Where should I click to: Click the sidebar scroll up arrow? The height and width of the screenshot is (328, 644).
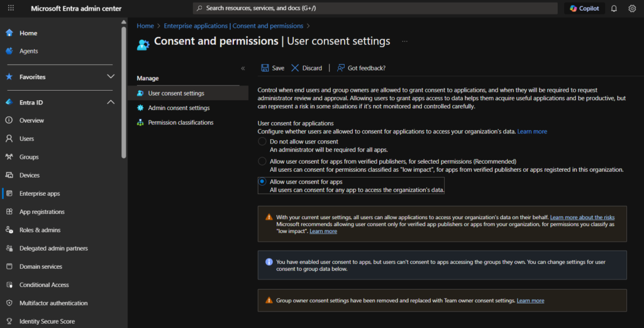124,22
